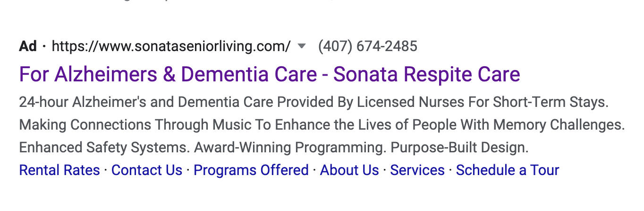
Task: Go to the Contact Us sitelink
Action: coord(147,170)
